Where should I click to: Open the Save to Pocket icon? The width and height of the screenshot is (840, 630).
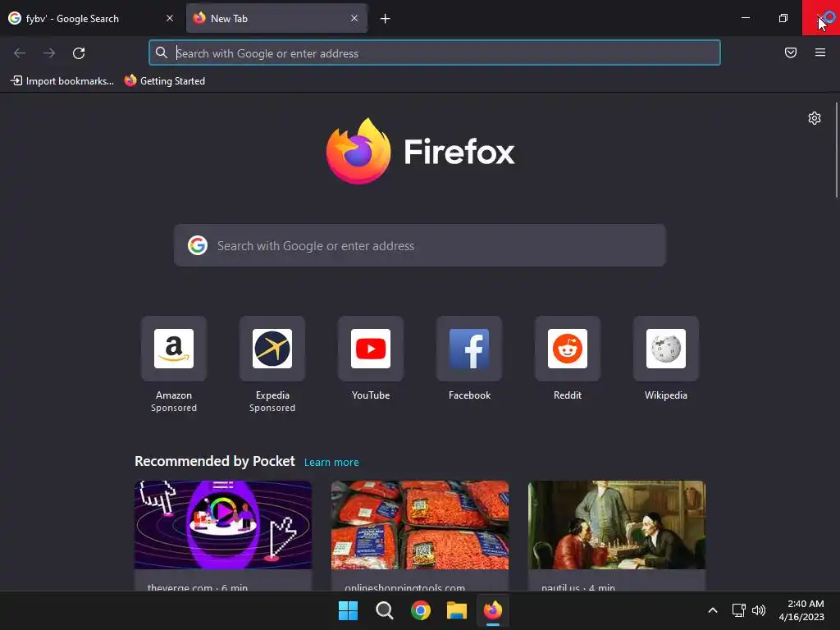[x=791, y=52]
